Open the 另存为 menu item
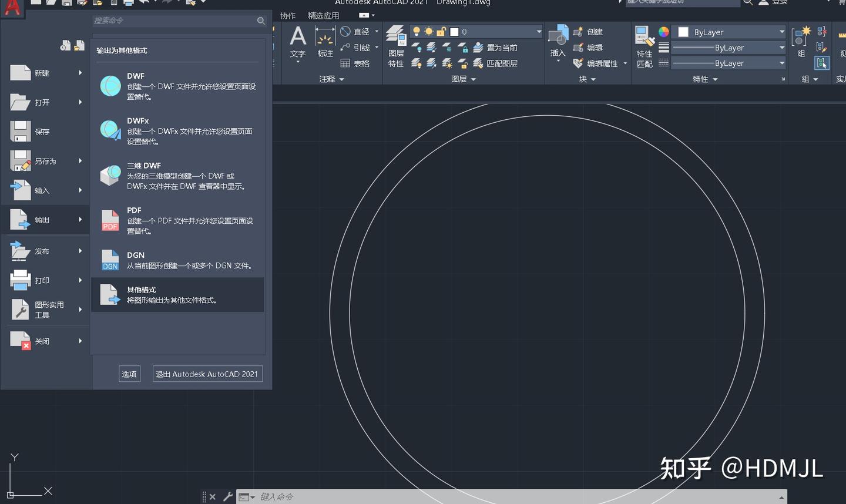 pos(46,161)
